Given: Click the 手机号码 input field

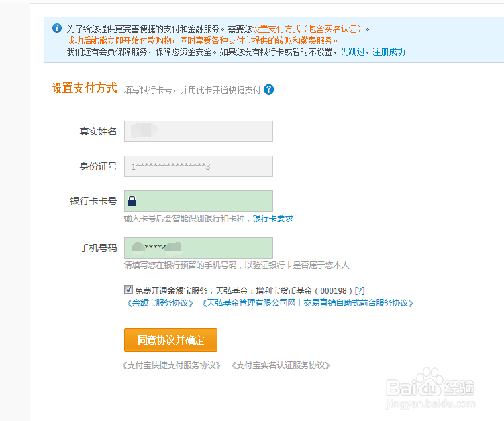Looking at the screenshot, I should coord(199,248).
